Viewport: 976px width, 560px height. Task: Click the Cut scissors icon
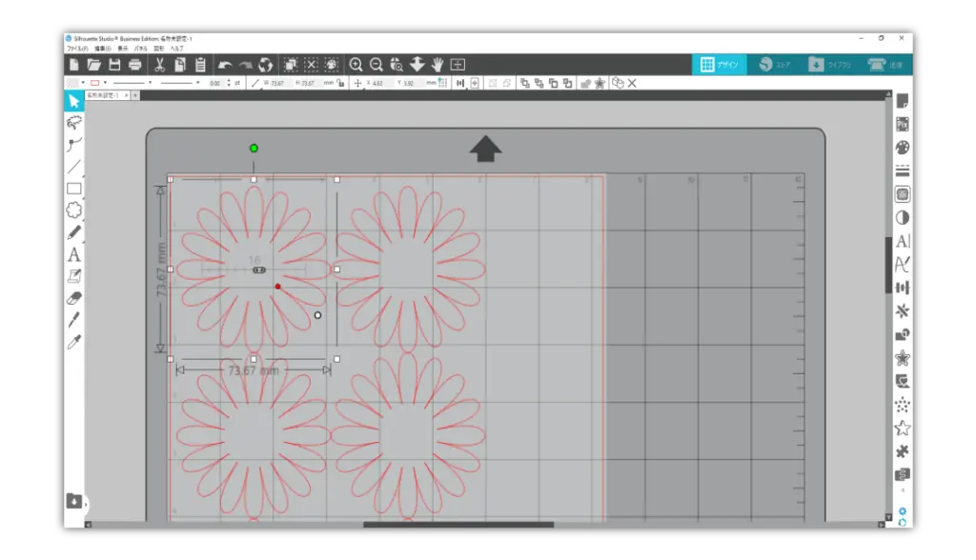tap(159, 65)
